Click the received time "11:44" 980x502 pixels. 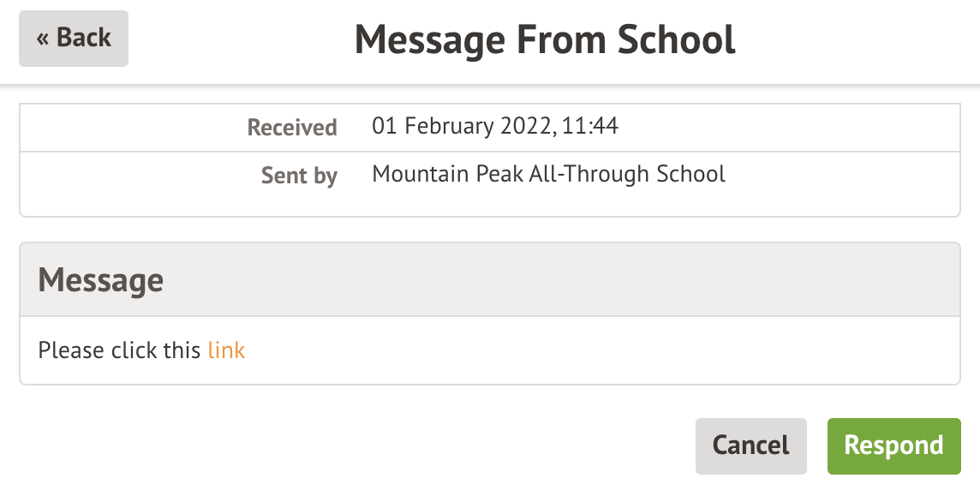pos(591,127)
